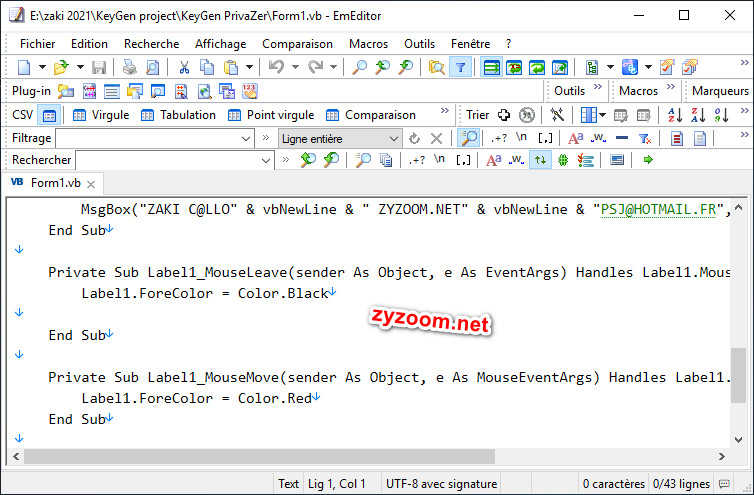Open the Recherche menu
Viewport: 754px width, 495px height.
pos(151,44)
